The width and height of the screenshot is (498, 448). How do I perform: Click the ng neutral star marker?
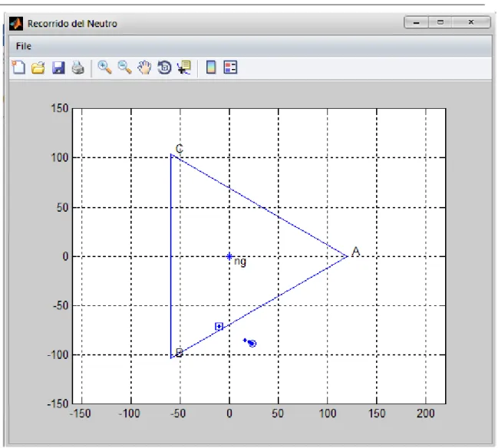pos(229,256)
